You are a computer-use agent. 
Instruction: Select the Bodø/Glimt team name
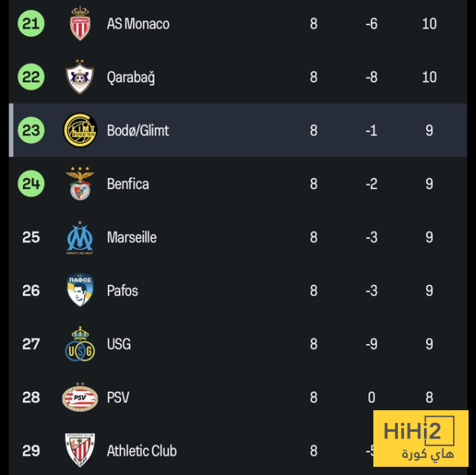[x=138, y=130]
